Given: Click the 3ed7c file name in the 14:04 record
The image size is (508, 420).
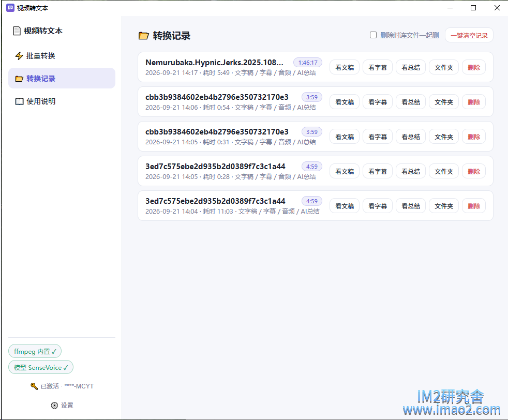Looking at the screenshot, I should tap(215, 201).
